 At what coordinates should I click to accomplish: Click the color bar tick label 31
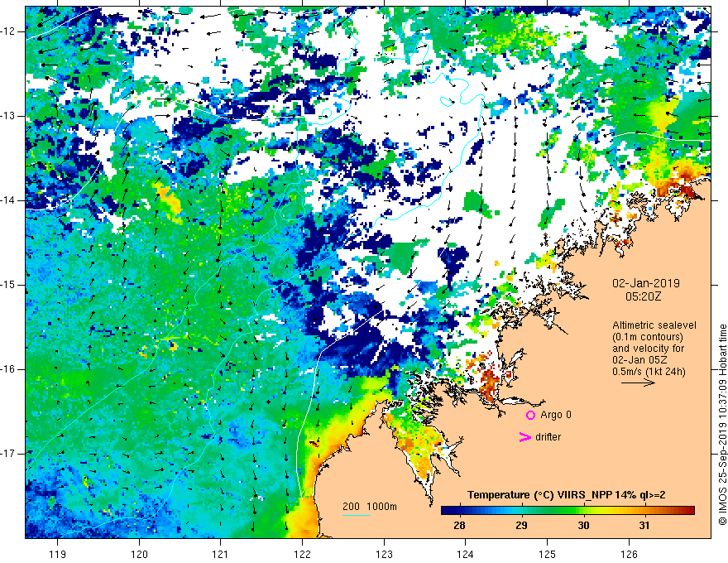tap(644, 526)
